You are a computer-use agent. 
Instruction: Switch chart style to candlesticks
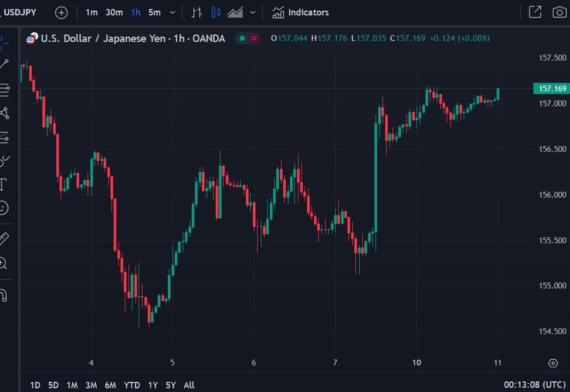pyautogui.click(x=216, y=12)
